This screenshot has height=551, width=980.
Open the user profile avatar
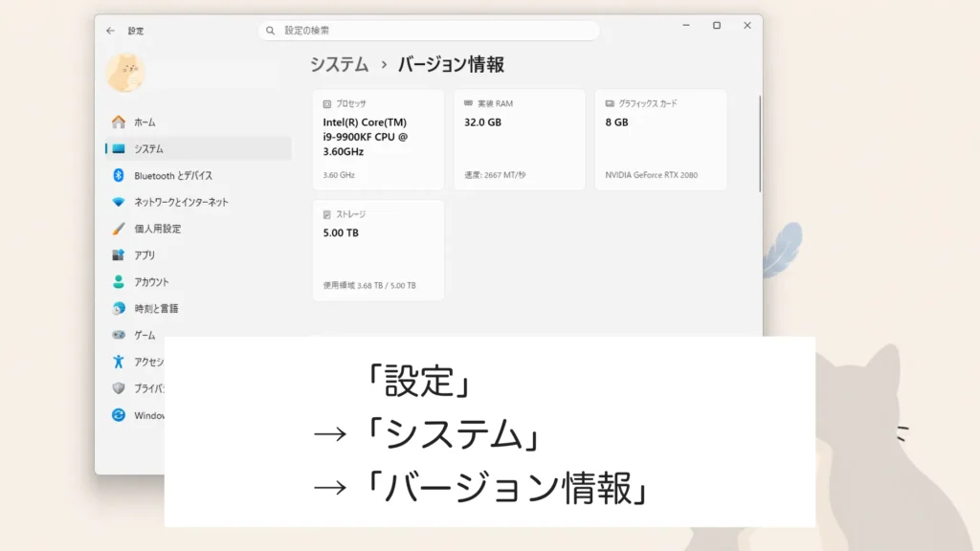pos(125,73)
